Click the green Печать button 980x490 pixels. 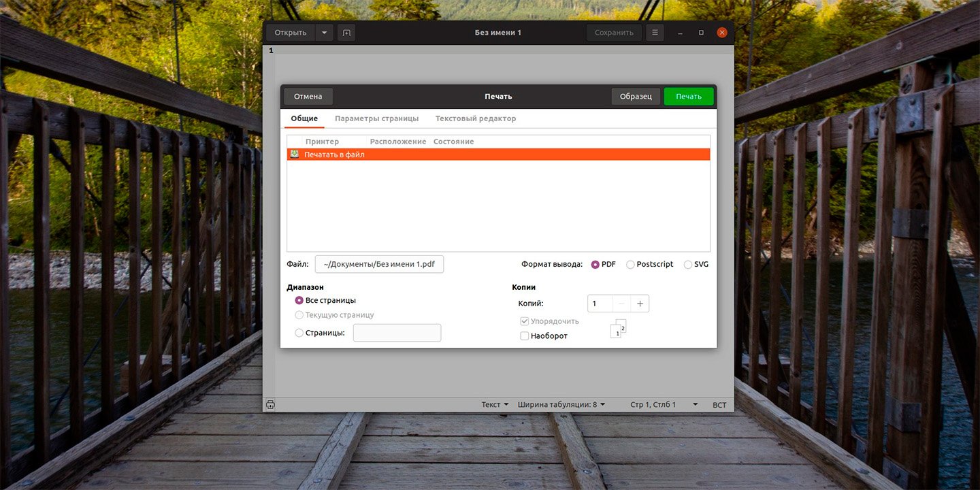[x=689, y=97]
